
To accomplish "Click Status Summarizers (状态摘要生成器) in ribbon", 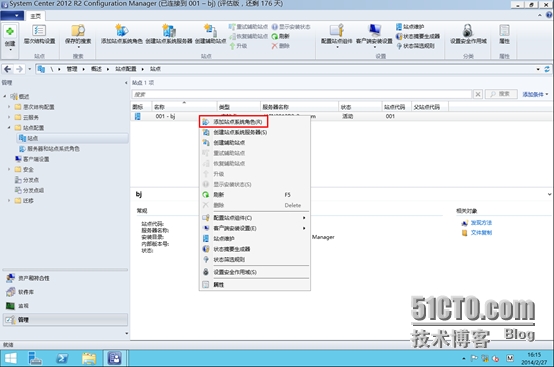I will coord(418,36).
